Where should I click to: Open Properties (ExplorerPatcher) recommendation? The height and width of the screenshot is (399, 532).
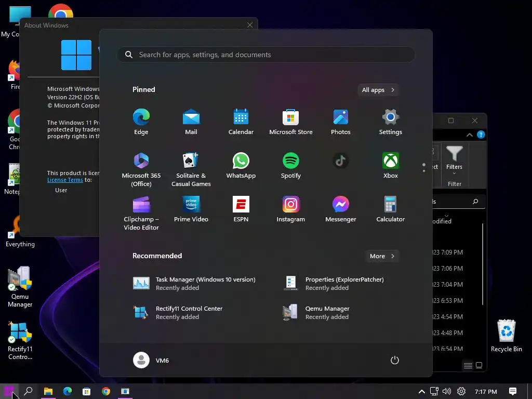coord(334,283)
